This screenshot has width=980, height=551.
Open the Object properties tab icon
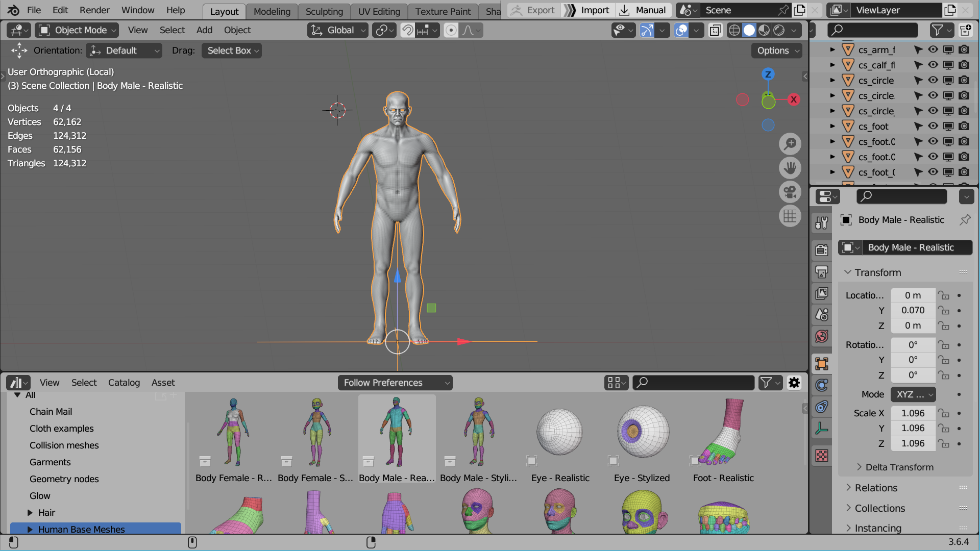[822, 364]
